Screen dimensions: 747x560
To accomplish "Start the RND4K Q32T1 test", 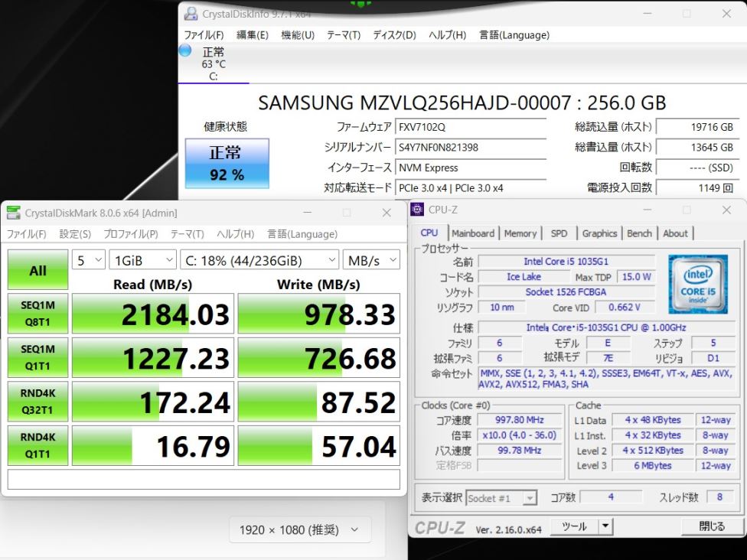I will [x=38, y=402].
